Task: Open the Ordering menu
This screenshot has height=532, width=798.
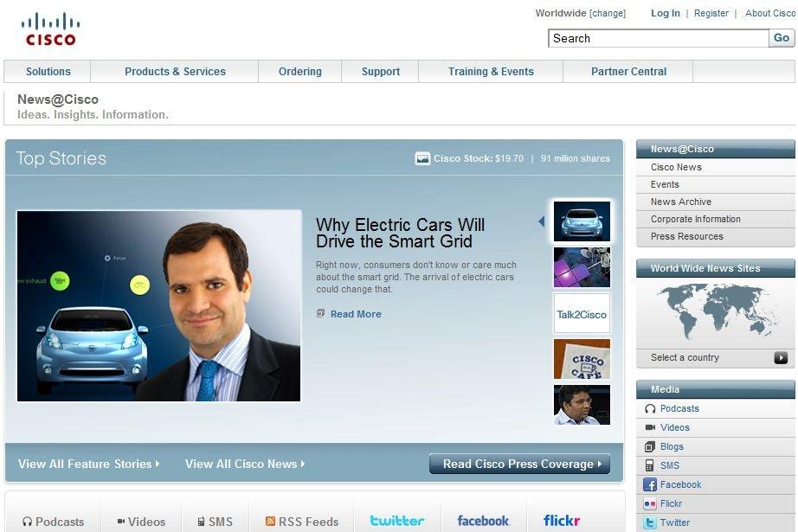Action: coord(299,72)
